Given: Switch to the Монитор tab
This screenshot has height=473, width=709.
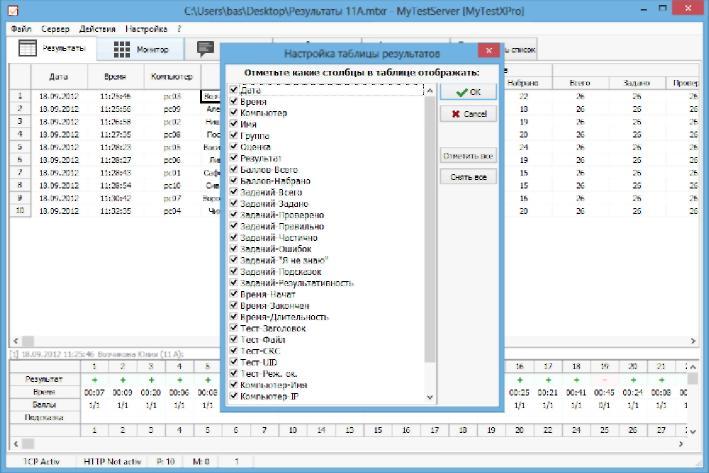Looking at the screenshot, I should click(x=141, y=49).
